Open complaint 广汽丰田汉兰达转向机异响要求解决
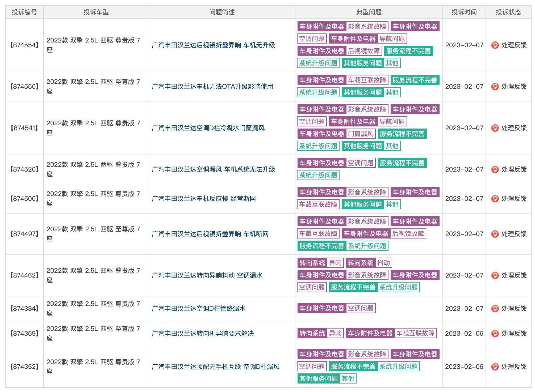 (x=203, y=334)
